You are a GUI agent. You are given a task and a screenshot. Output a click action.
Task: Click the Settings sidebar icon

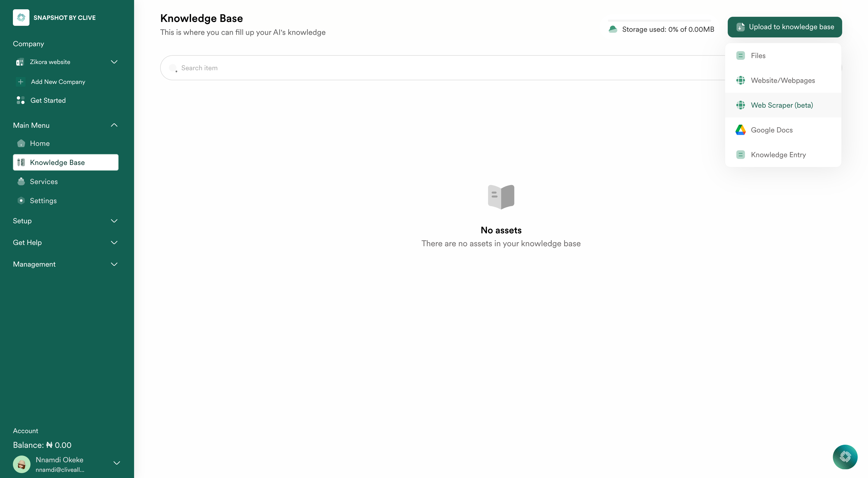21,200
